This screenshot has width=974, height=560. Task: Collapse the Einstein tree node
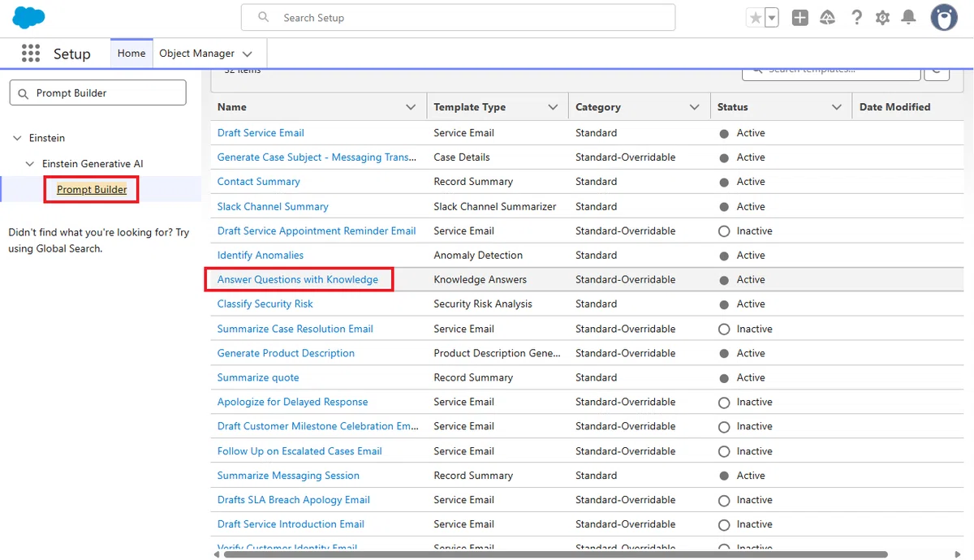(18, 138)
